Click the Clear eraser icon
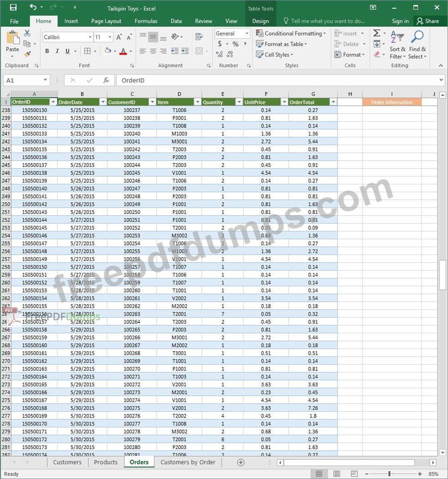The height and width of the screenshot is (479, 448). tap(377, 55)
